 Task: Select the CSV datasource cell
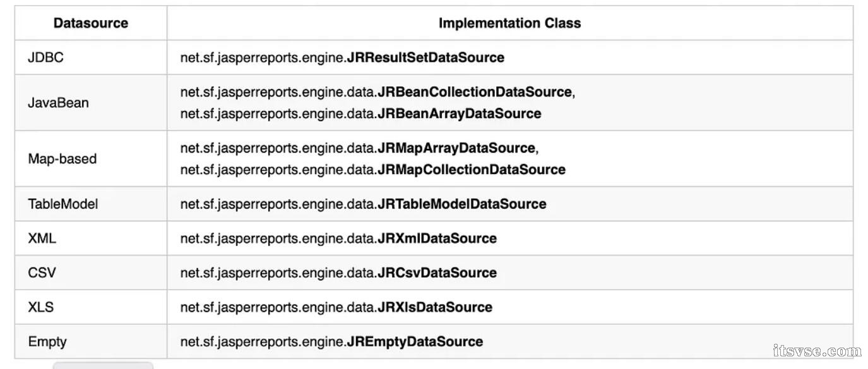tap(91, 272)
